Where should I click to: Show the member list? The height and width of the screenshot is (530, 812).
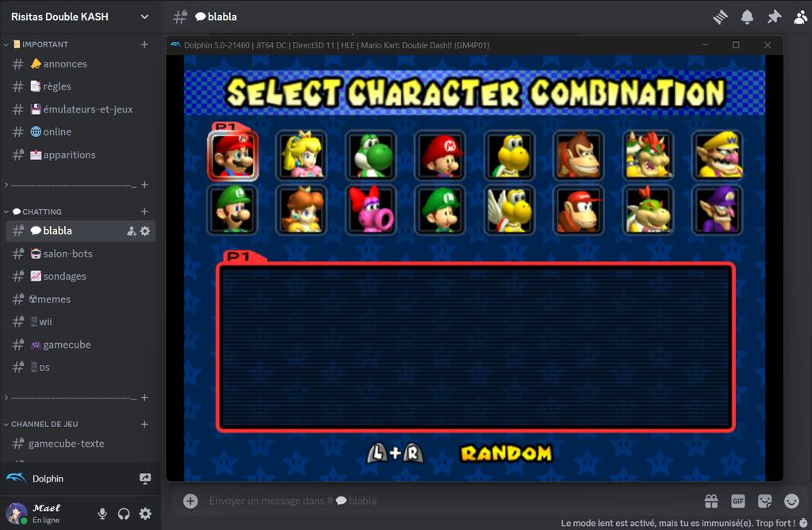tap(799, 17)
